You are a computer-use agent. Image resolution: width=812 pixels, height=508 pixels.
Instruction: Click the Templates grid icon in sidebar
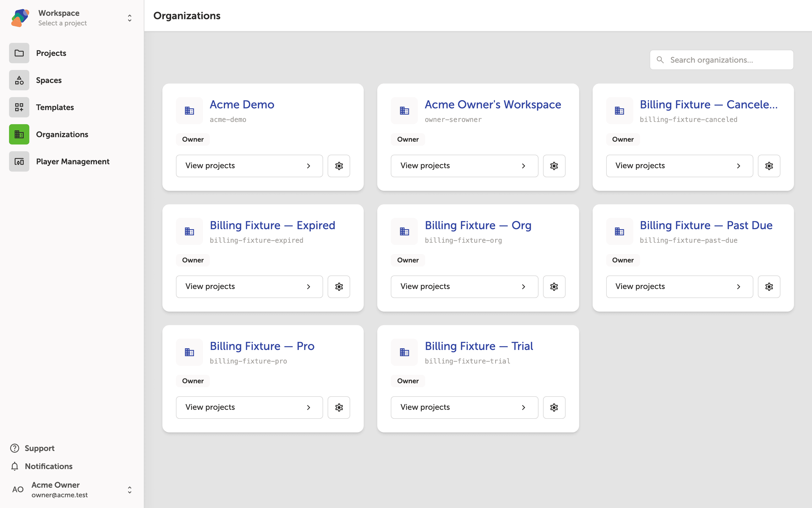pos(19,107)
